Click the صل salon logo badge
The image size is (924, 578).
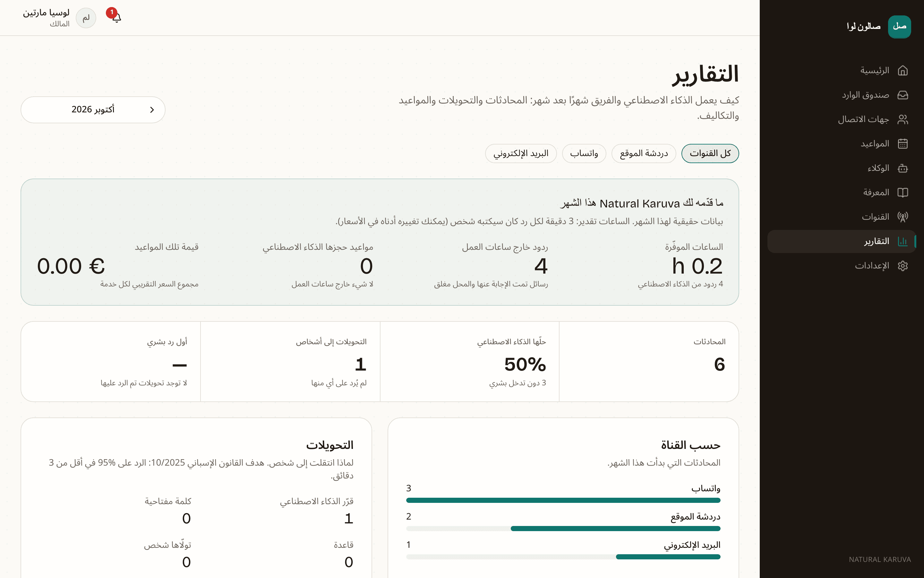pyautogui.click(x=899, y=27)
